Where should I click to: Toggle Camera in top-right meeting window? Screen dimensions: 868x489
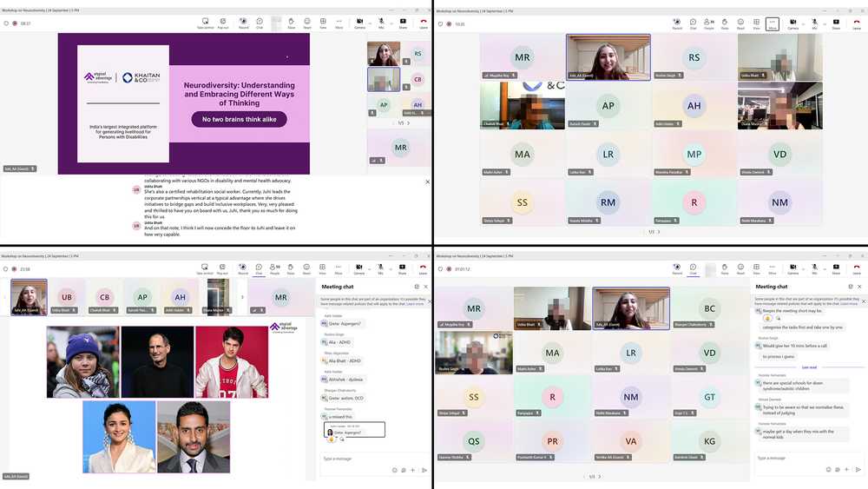click(x=793, y=23)
